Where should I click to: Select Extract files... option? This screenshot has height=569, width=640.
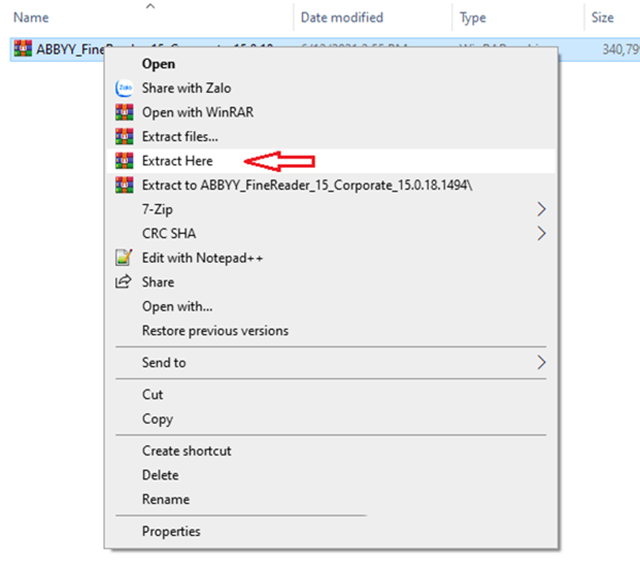[331, 136]
